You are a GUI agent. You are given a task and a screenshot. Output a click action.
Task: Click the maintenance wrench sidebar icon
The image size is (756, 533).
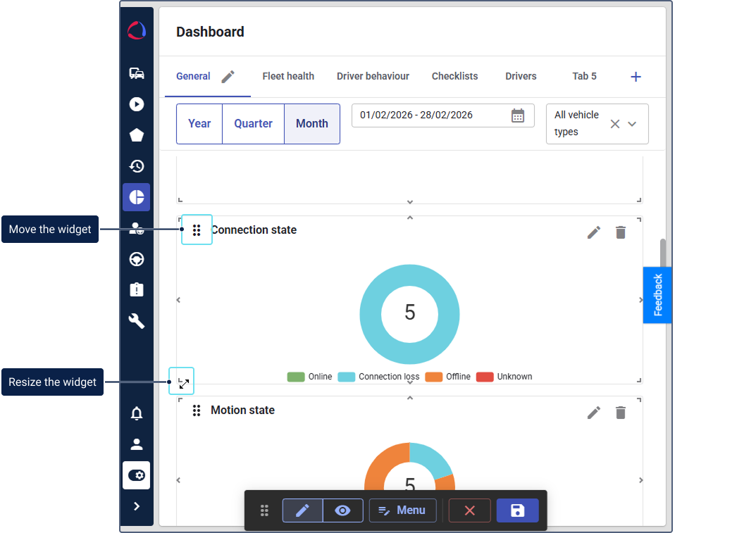coord(137,321)
